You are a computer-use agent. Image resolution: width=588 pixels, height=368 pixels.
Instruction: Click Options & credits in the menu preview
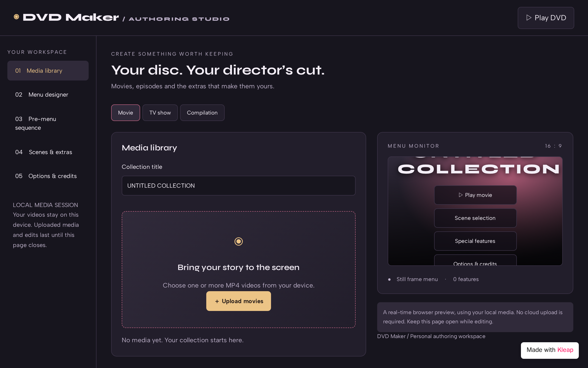point(475,260)
